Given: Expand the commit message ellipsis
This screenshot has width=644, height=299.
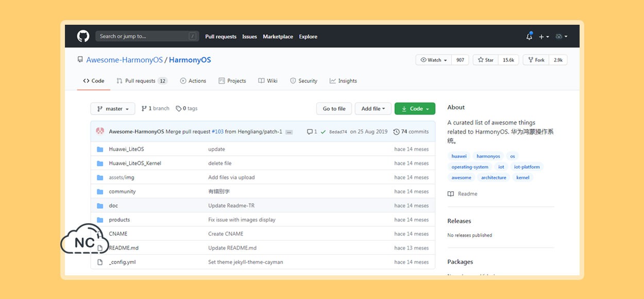Looking at the screenshot, I should coord(289,132).
